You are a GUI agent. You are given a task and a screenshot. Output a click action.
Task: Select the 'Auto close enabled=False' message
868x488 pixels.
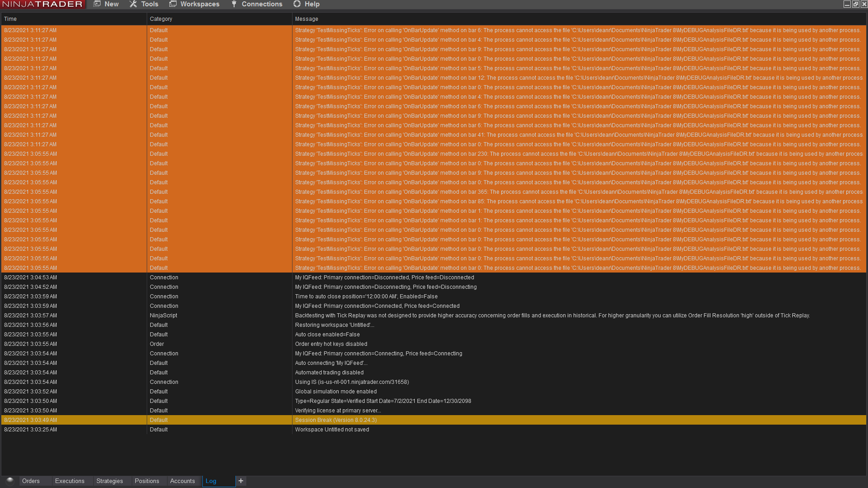[x=327, y=335]
